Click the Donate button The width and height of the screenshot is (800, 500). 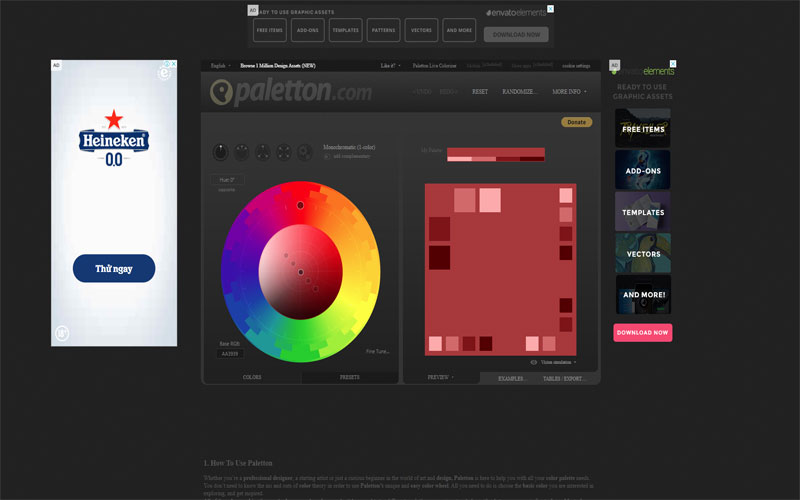[x=577, y=122]
